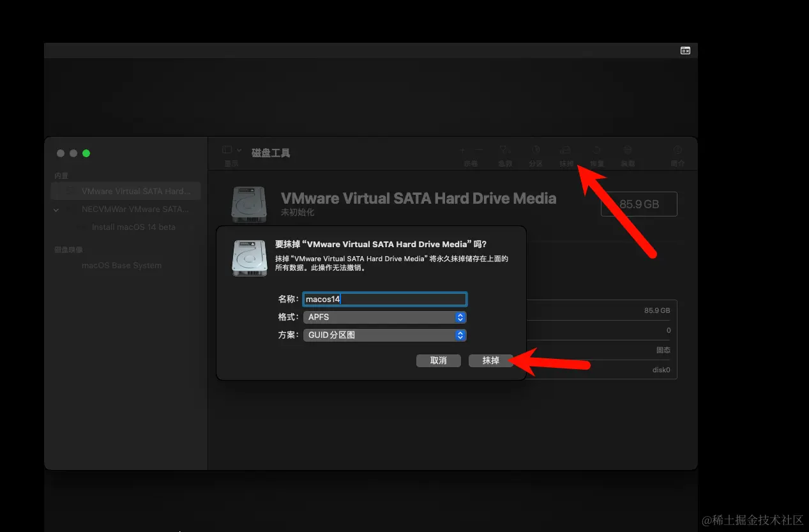Viewport: 809px width, 532px height.
Task: Click the large hard drive icon beside disk title
Action: pyautogui.click(x=248, y=204)
